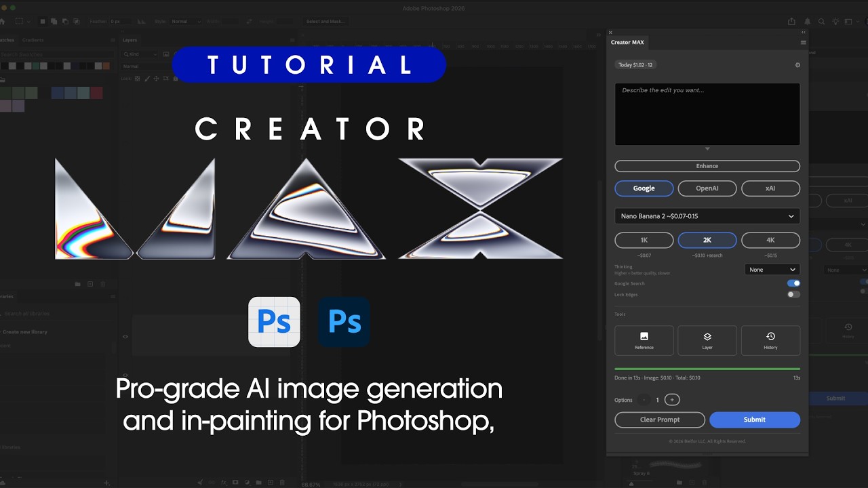Open the Thinking level None dropdown

[x=772, y=270]
